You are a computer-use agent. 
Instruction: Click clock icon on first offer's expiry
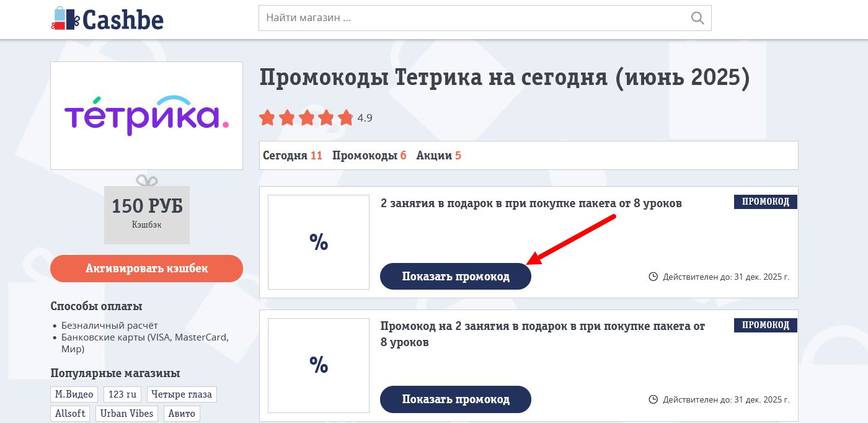click(653, 277)
